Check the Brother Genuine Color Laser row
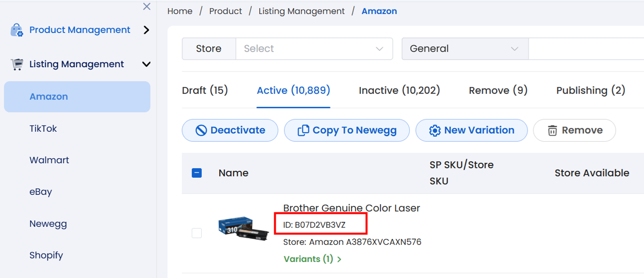 (x=197, y=233)
